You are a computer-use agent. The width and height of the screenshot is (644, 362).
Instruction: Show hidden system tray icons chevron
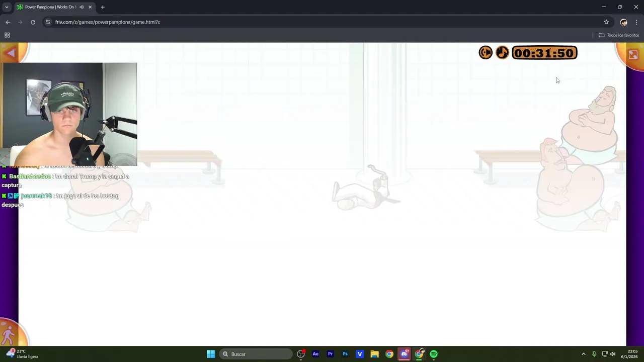click(584, 354)
